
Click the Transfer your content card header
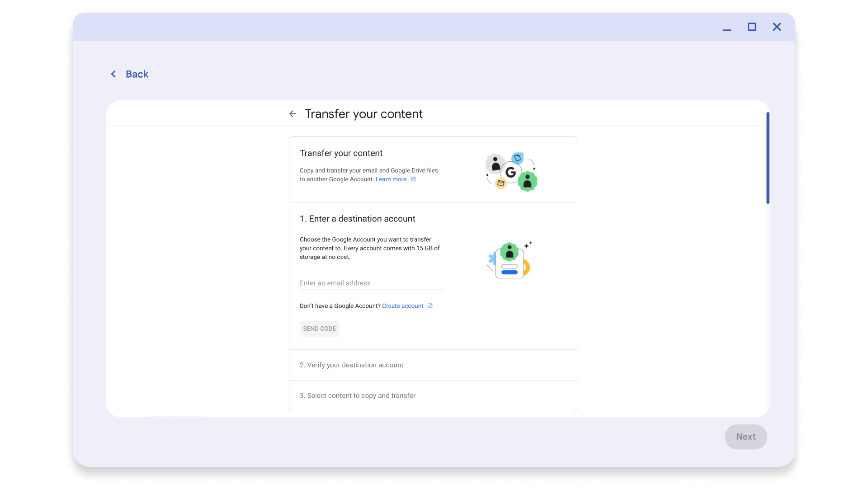tap(341, 153)
